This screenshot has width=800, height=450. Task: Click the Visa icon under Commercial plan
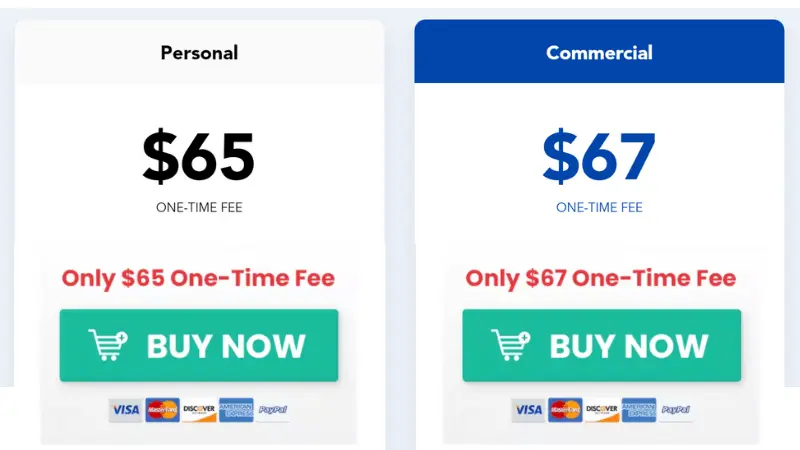529,410
